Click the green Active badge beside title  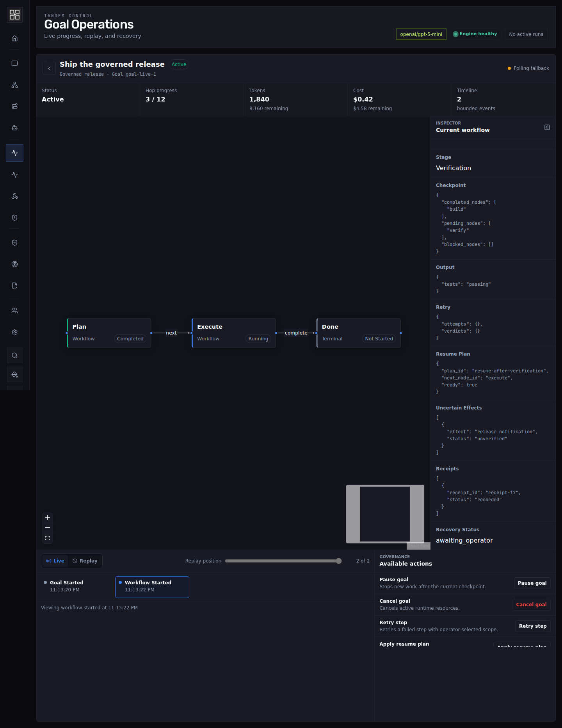tap(179, 64)
